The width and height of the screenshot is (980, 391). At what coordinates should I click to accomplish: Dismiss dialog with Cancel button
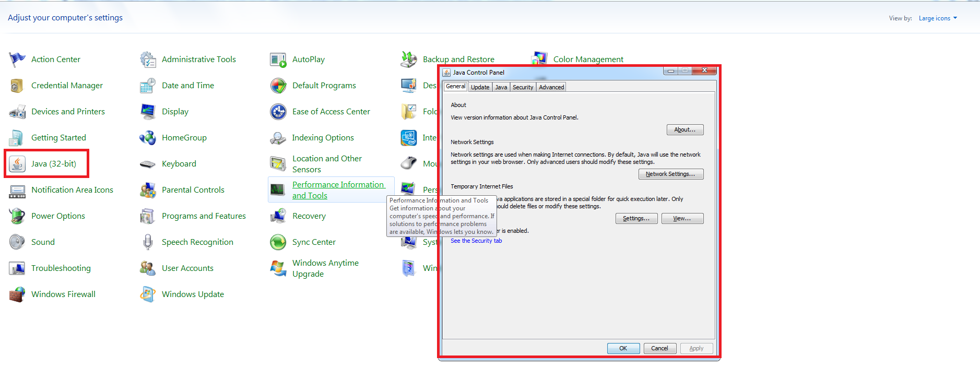660,348
